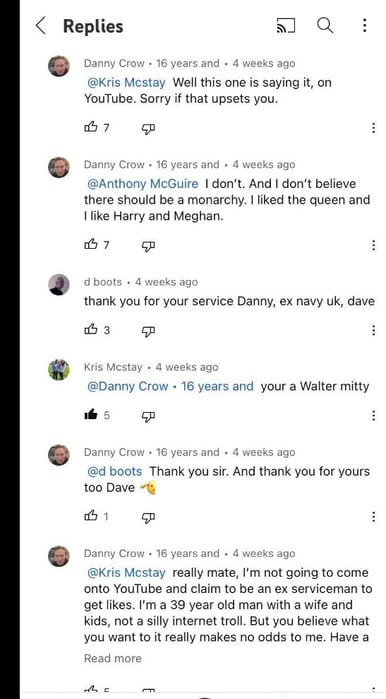Open search with magnifier icon
This screenshot has width=386, height=699.
(325, 25)
